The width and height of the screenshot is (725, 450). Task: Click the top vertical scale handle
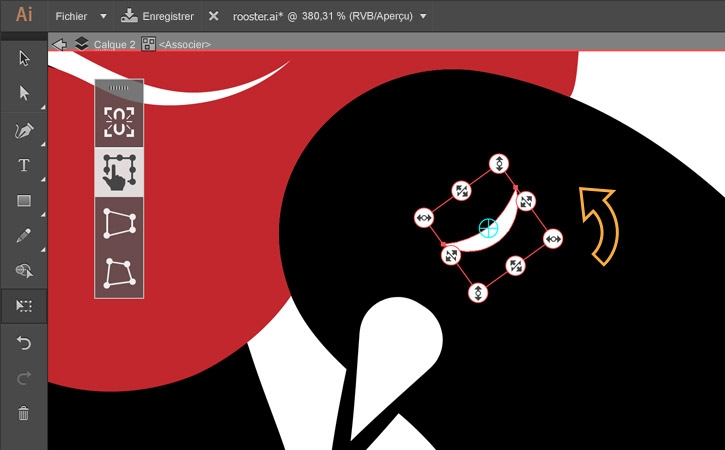[499, 164]
